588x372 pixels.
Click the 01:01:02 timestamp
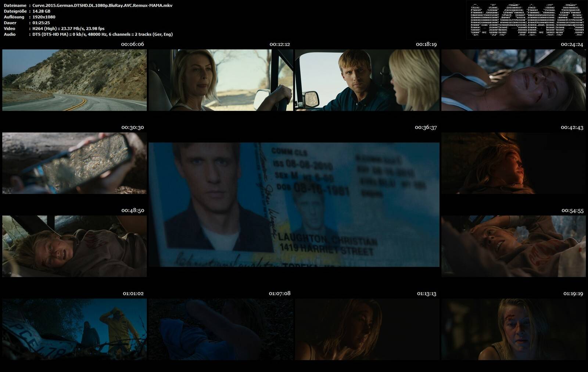tap(133, 293)
